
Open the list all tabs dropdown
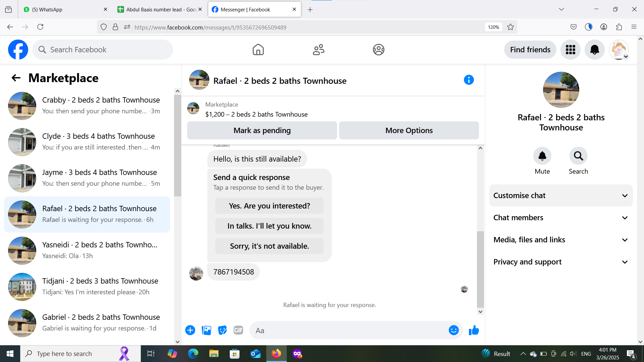(561, 9)
